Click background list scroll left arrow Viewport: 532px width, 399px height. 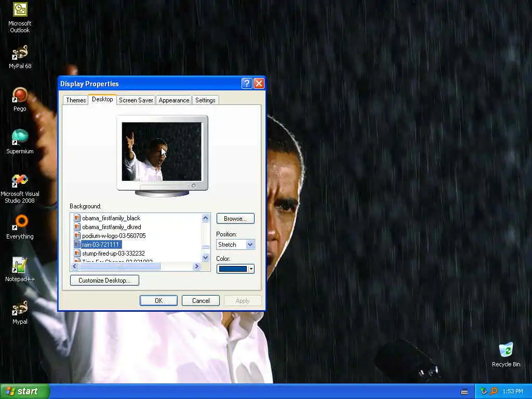pos(75,267)
